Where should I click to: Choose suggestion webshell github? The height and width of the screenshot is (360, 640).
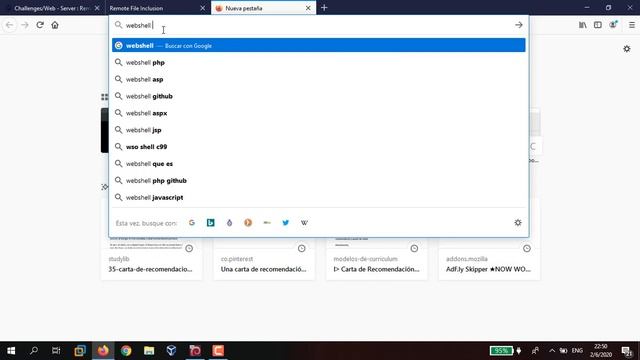(319, 96)
